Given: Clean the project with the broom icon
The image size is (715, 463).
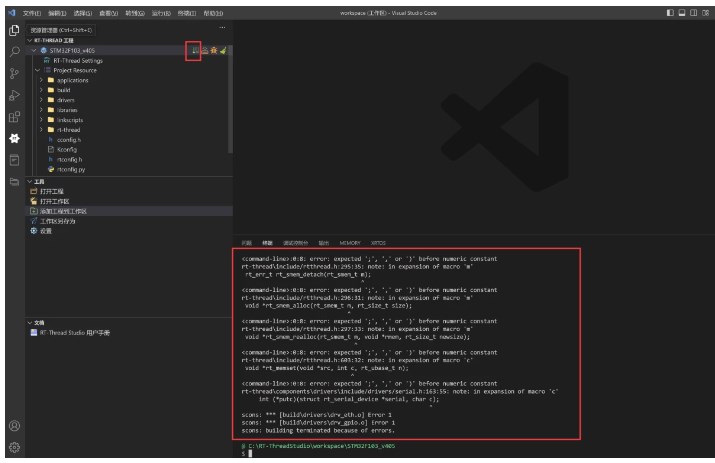Looking at the screenshot, I should point(223,50).
